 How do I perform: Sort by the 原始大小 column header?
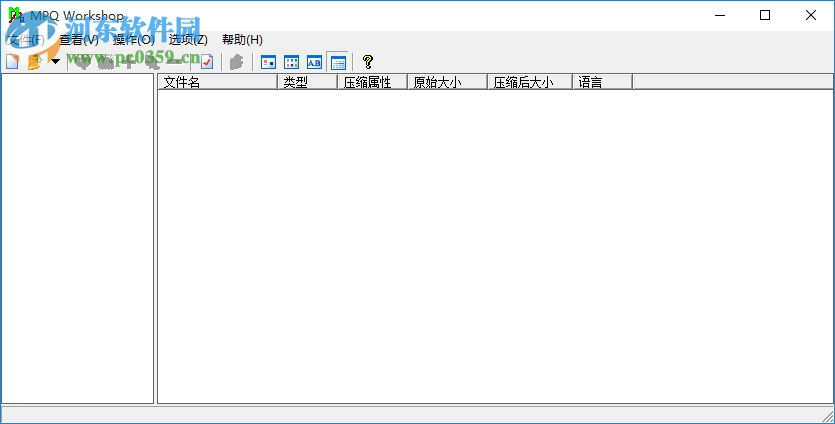tap(447, 82)
